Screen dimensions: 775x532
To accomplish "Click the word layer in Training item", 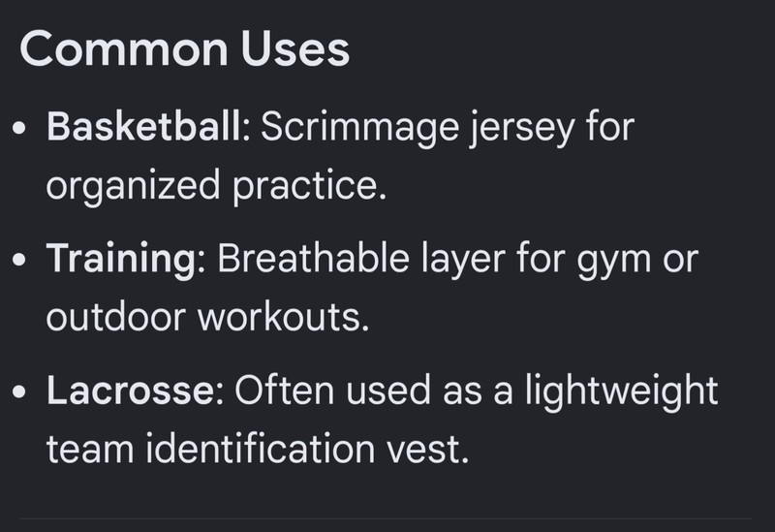I will click(x=463, y=261).
